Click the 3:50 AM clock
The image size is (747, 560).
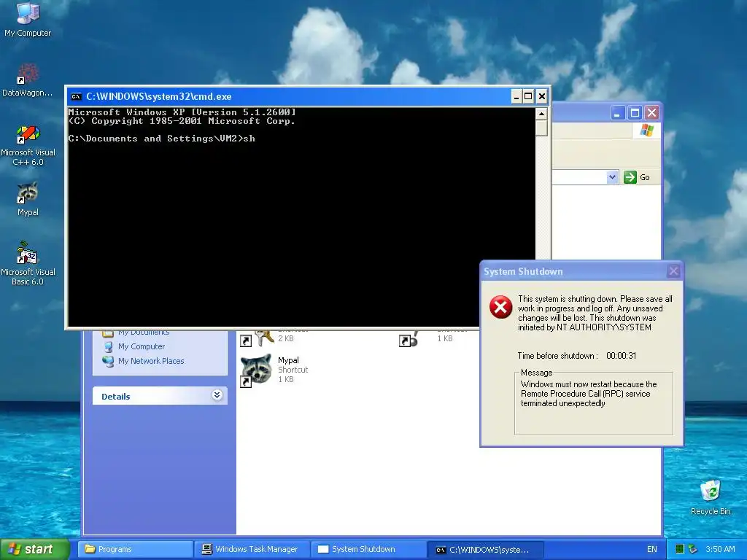[720, 549]
